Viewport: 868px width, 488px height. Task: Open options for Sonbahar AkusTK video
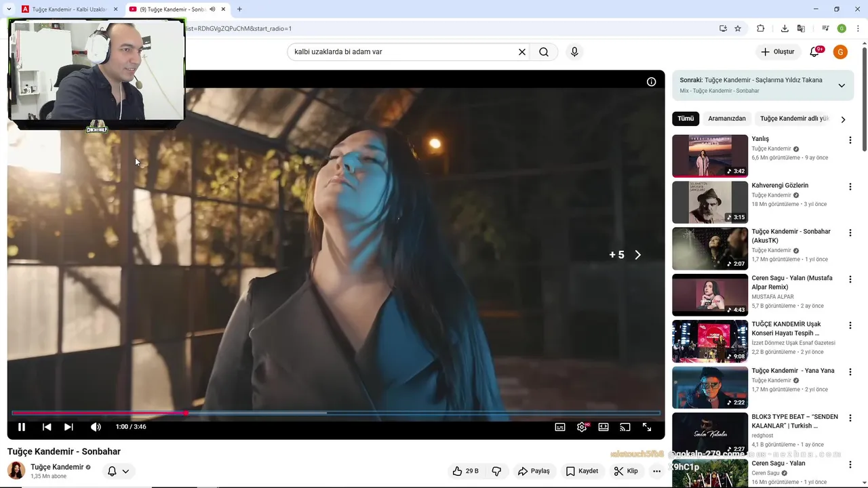coord(850,232)
